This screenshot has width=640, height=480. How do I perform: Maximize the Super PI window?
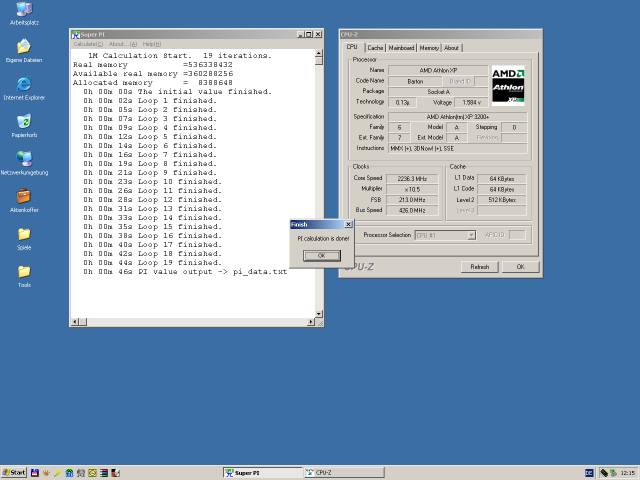(309, 35)
